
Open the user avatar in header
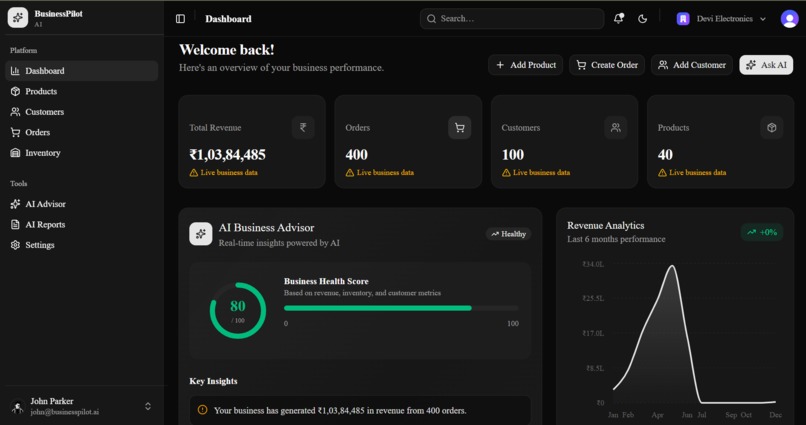tap(789, 19)
